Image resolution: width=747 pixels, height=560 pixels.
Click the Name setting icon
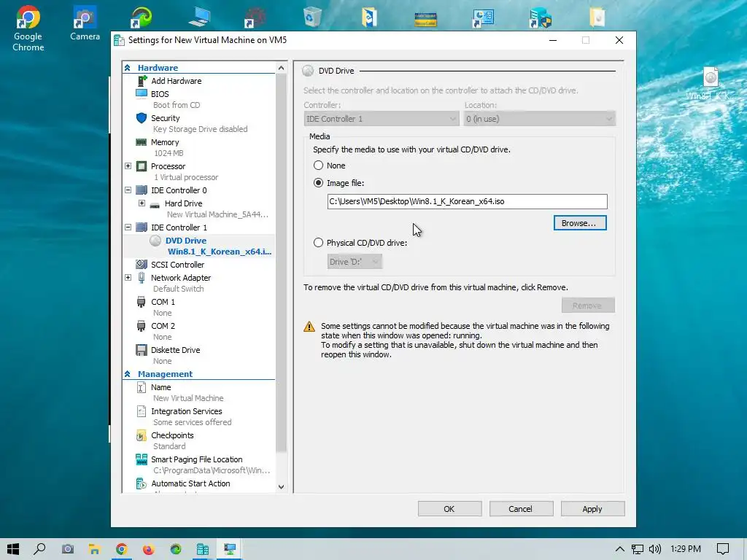pos(142,387)
